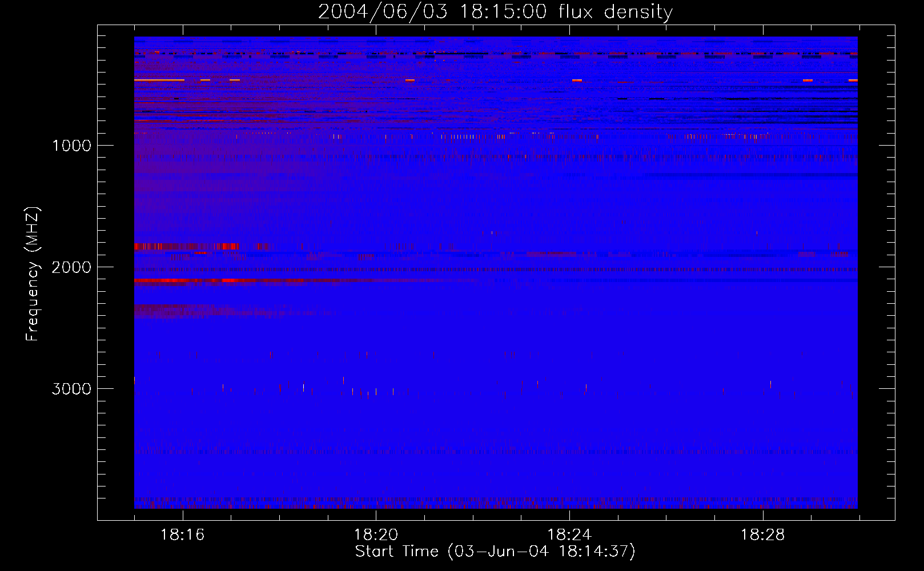Click the 18:28 time tick label
The image size is (924, 571).
pyautogui.click(x=763, y=534)
